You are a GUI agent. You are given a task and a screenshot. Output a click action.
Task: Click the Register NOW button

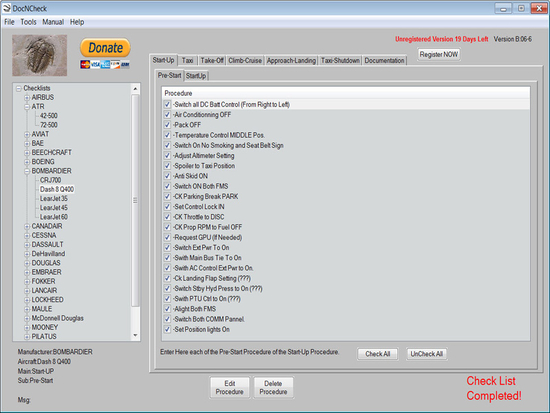pos(439,54)
